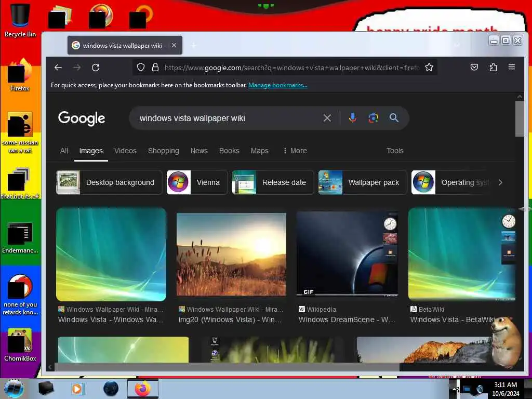The image size is (532, 399).
Task: Click the vertical scrollbar thumb
Action: point(520,119)
